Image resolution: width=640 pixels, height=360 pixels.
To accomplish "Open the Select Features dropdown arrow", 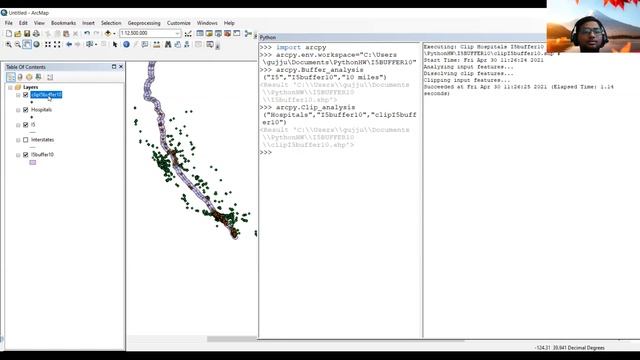I will pos(96,44).
